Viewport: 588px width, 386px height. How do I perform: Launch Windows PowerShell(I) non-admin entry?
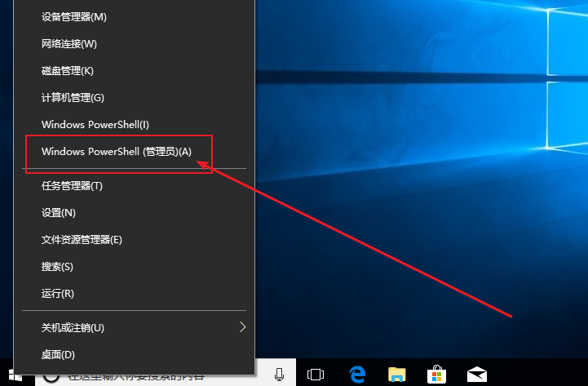[x=95, y=125]
